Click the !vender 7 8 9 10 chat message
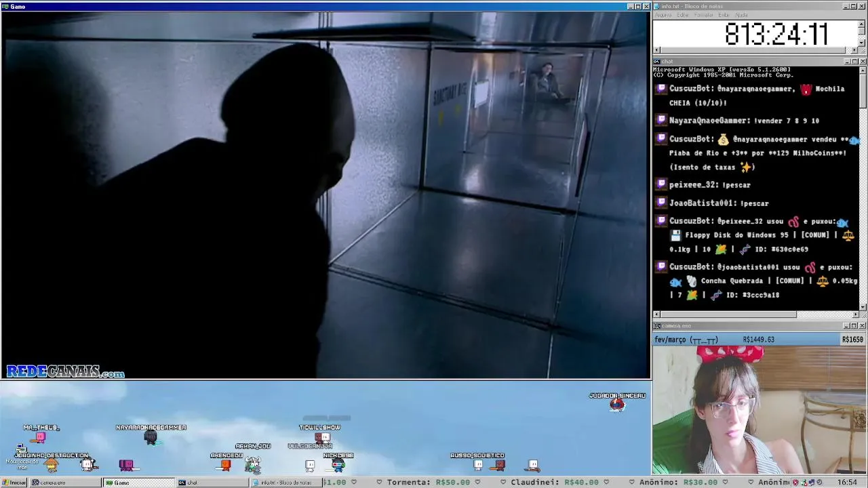Image resolution: width=868 pixels, height=488 pixels. click(x=744, y=121)
